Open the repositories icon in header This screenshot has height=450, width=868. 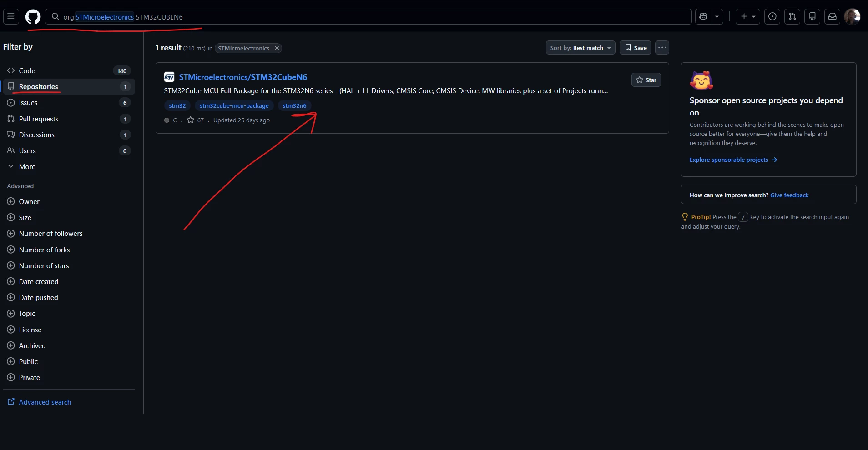point(812,17)
